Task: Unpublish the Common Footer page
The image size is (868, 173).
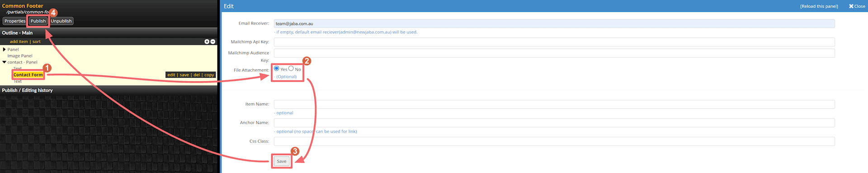Action: 61,21
